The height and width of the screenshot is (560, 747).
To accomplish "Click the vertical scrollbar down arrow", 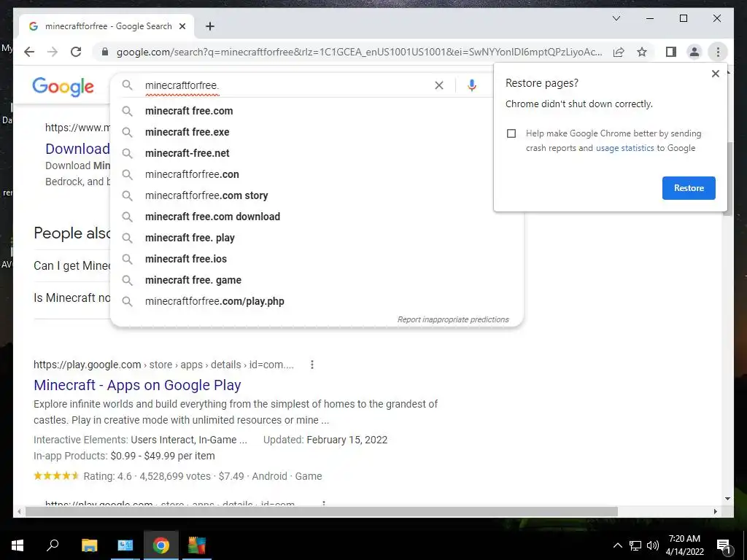I will pyautogui.click(x=727, y=499).
